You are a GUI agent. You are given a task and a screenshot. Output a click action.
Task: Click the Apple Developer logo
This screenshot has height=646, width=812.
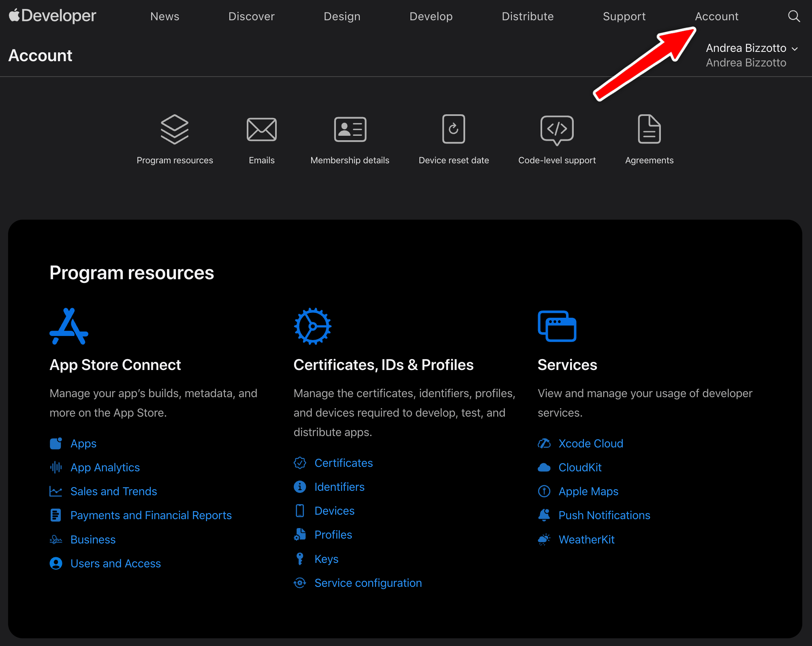click(53, 16)
